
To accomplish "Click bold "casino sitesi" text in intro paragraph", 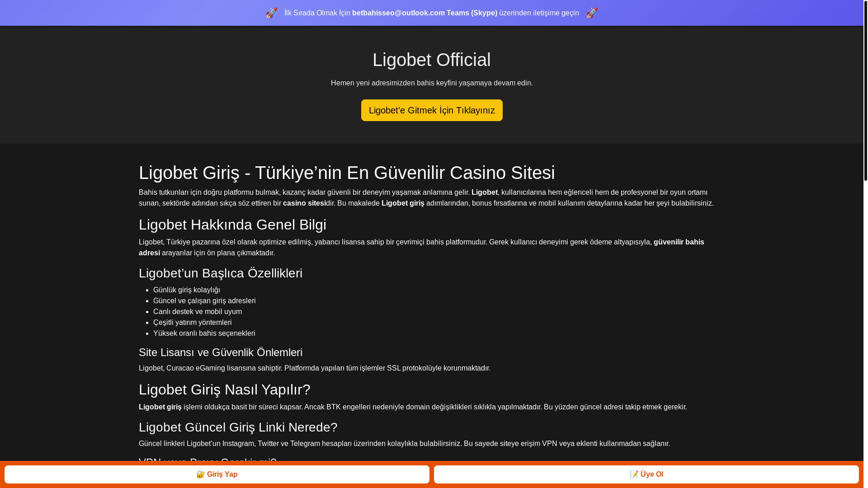I will point(304,203).
